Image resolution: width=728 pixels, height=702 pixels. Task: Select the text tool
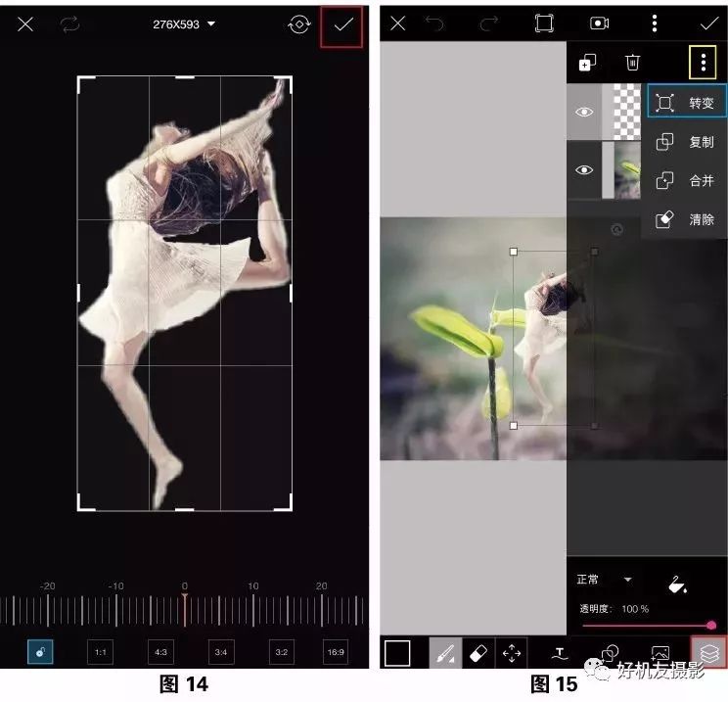coord(560,654)
